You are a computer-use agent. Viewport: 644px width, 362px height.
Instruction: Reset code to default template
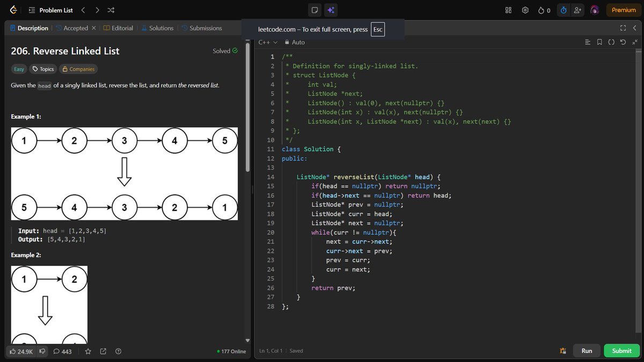[x=623, y=42]
